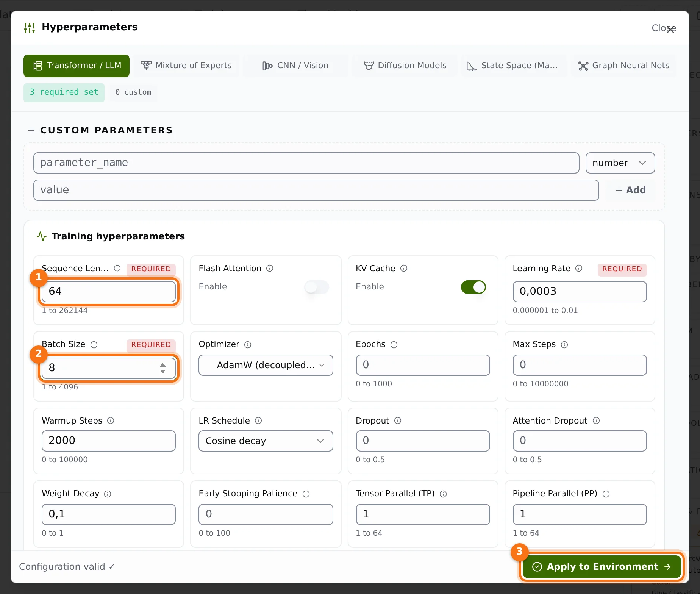Screen dimensions: 700x594
Task: Click the Weight Decay input field
Action: tap(109, 514)
